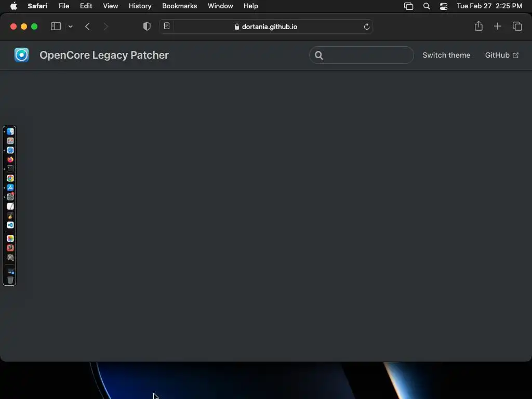Screen dimensions: 532x399
Task: Open the OpenCore Legacy Patcher home link
Action: [x=104, y=55]
